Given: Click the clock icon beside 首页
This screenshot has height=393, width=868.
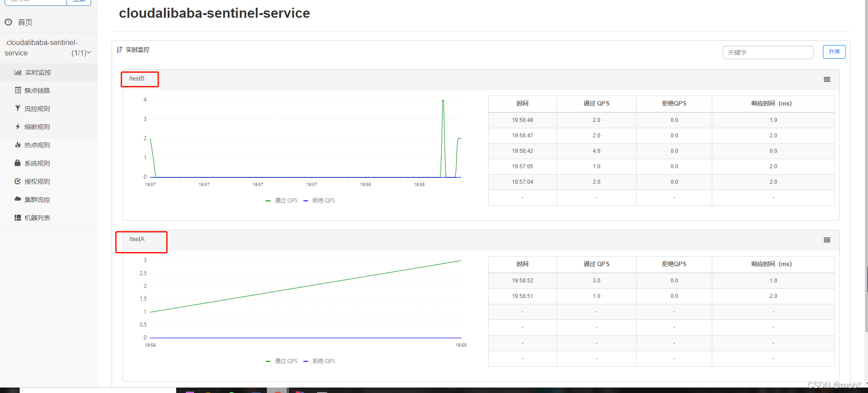Looking at the screenshot, I should [8, 22].
